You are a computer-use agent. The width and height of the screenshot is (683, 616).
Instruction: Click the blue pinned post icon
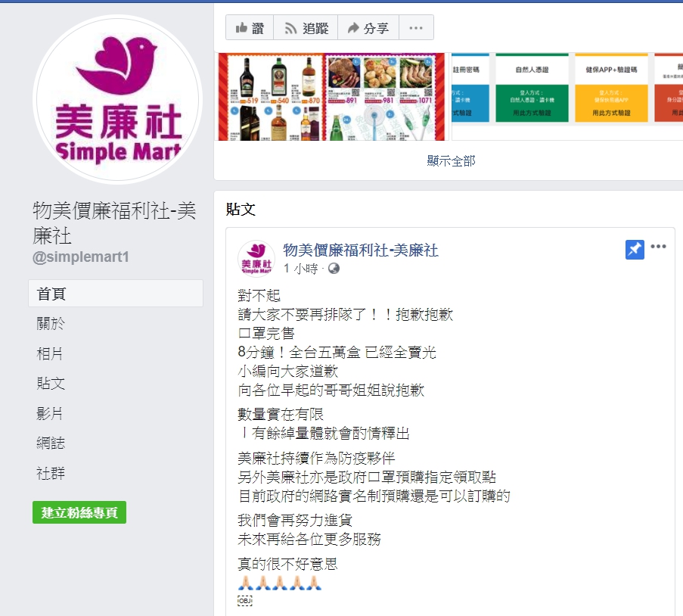635,250
